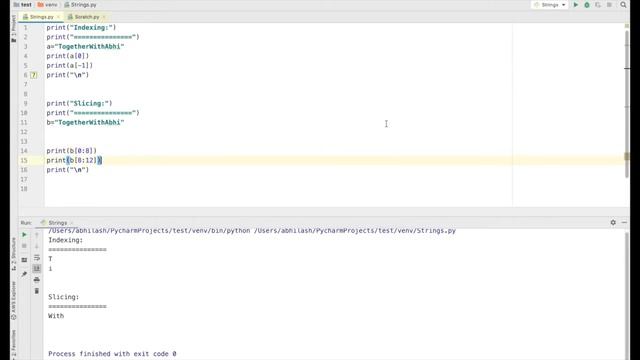Place the cursor on print("Indexing:") line
Screen dimensions: 640x360
pyautogui.click(x=81, y=27)
